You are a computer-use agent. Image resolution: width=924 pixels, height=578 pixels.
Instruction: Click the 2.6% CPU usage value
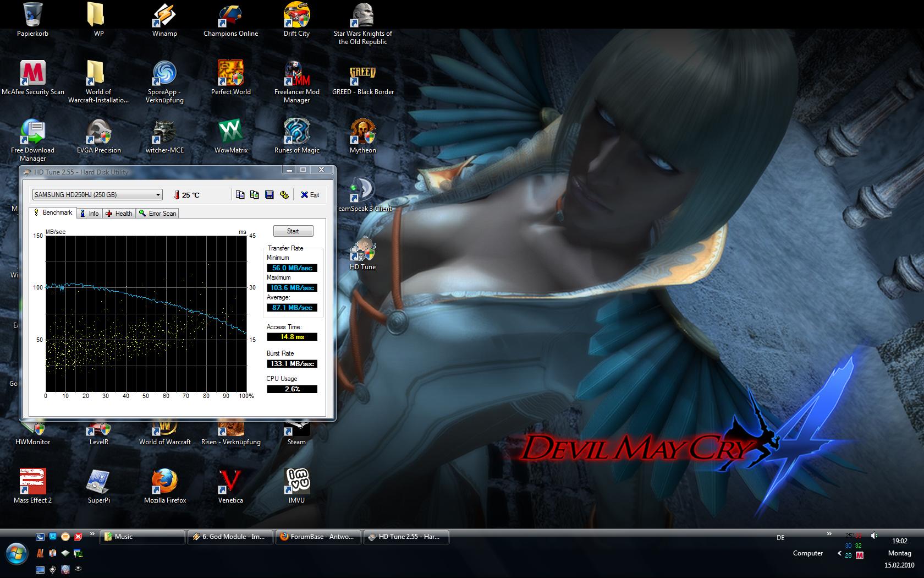click(292, 389)
